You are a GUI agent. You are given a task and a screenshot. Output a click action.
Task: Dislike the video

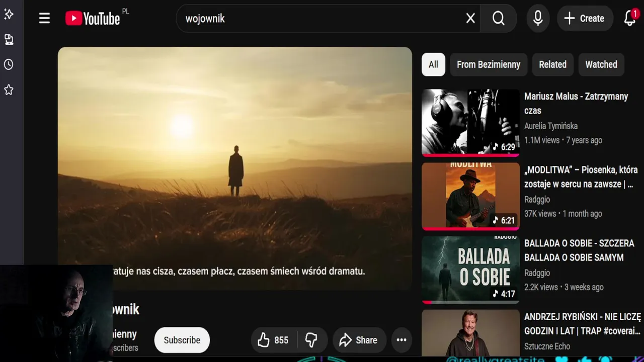click(312, 340)
